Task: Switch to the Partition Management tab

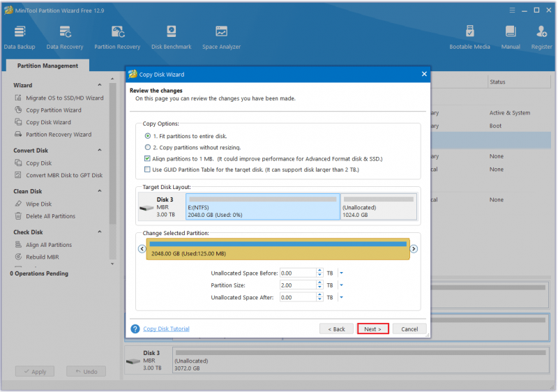Action: [47, 66]
